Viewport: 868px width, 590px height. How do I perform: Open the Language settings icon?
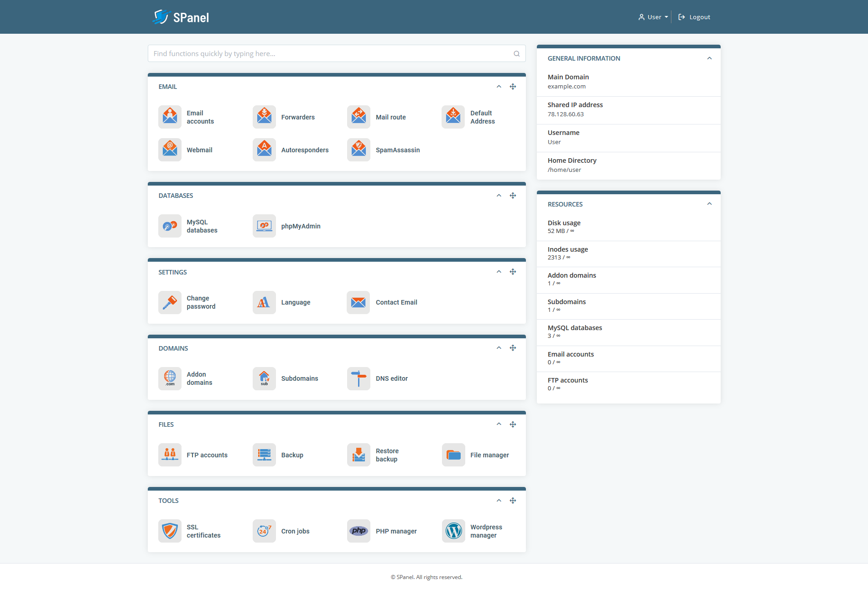tap(264, 302)
